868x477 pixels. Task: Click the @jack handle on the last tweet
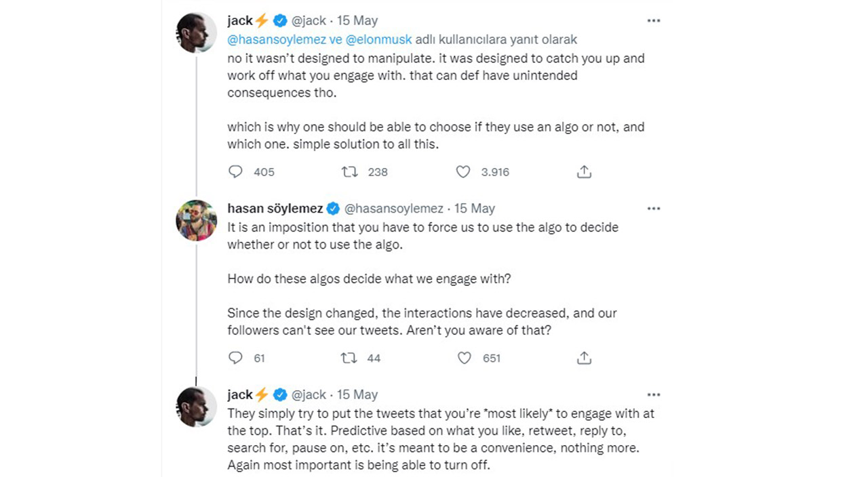(309, 395)
